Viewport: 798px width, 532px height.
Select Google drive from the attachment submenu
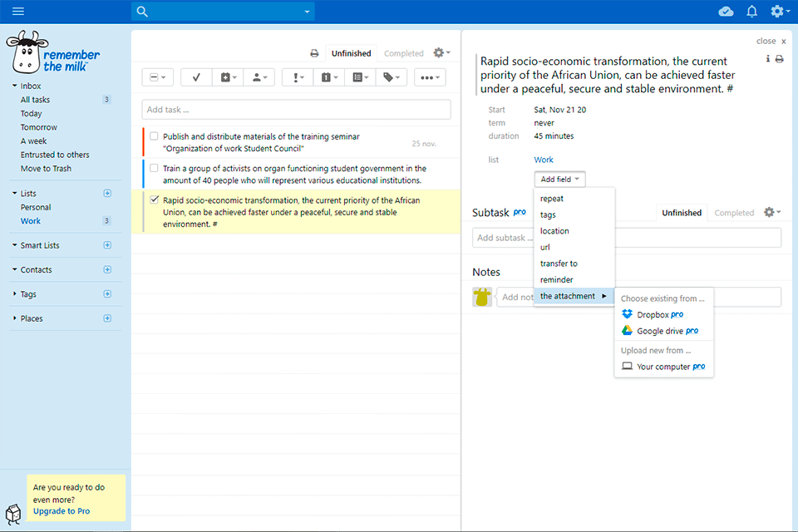point(660,331)
